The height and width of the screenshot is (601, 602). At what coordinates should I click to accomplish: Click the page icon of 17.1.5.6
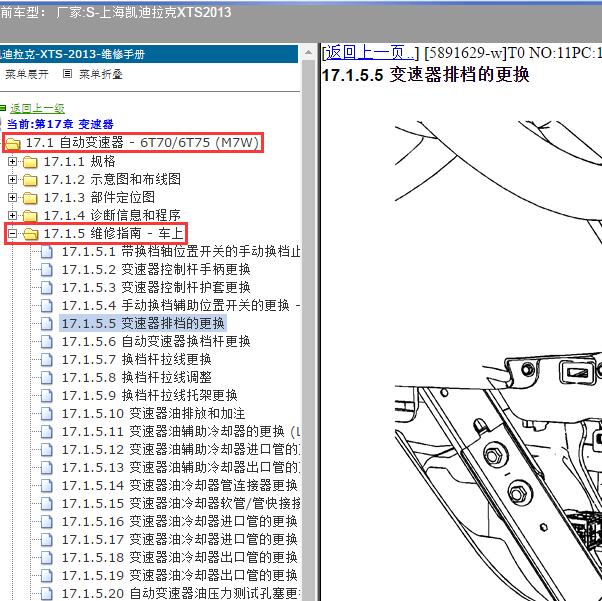tap(47, 342)
